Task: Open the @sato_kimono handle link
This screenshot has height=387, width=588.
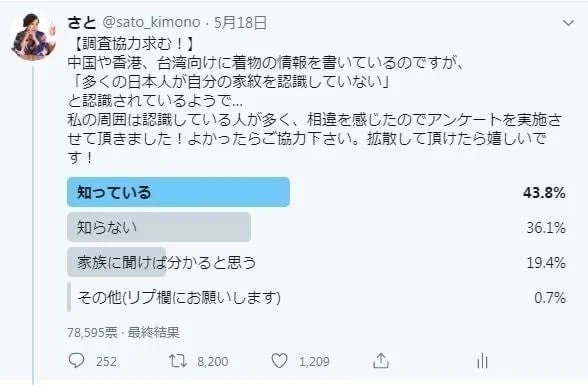Action: [152, 22]
